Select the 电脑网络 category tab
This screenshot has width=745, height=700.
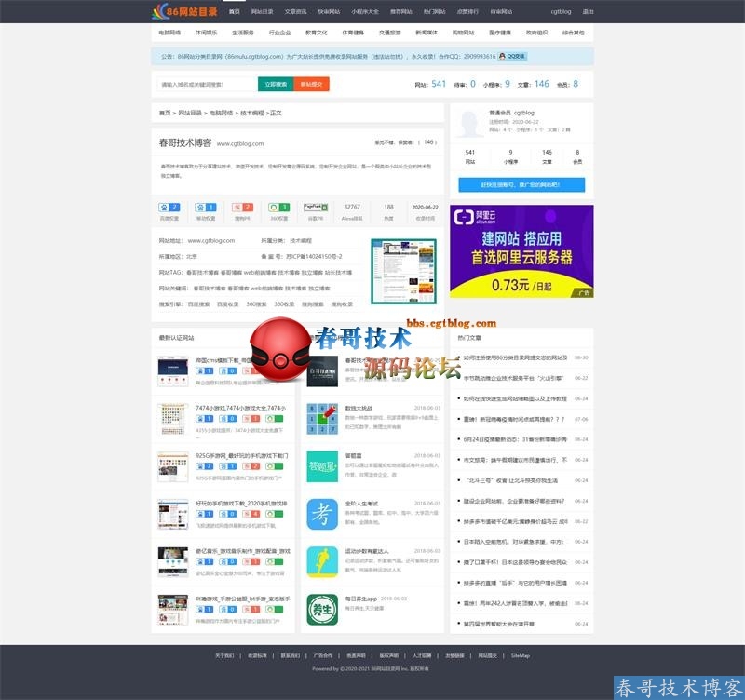pos(170,33)
